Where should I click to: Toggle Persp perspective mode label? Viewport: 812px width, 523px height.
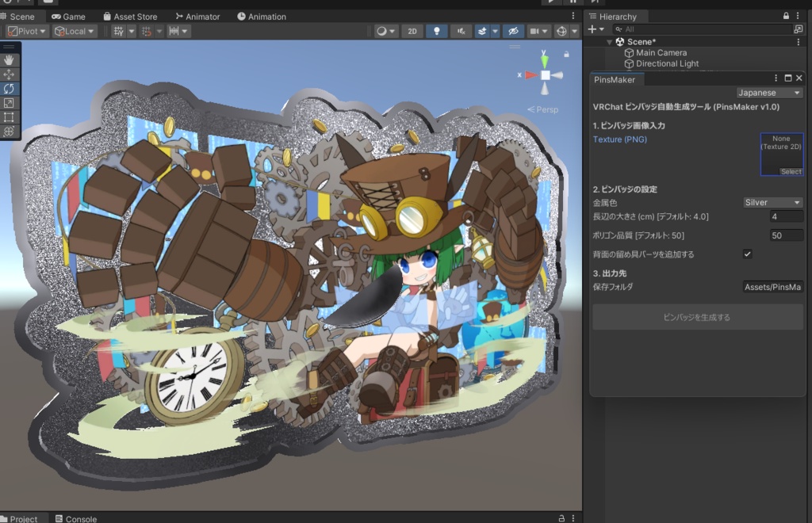click(542, 109)
